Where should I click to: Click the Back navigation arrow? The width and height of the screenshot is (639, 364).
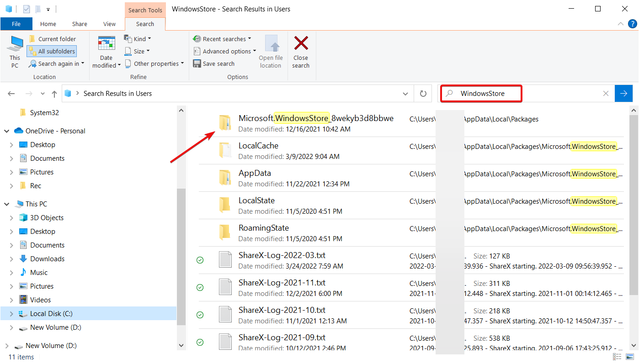pyautogui.click(x=11, y=94)
